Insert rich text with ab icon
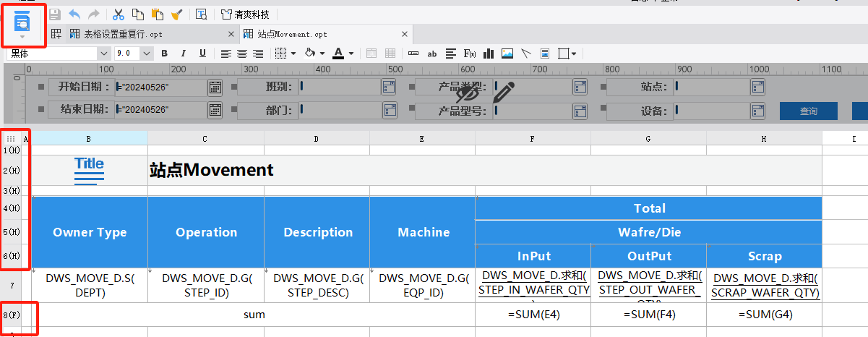 (x=432, y=53)
